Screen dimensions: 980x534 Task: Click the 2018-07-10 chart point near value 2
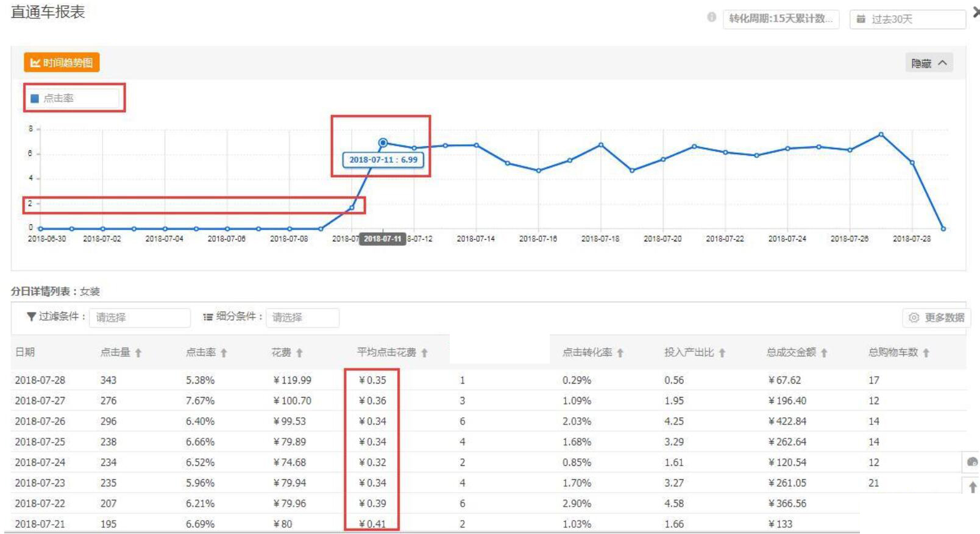tap(352, 208)
